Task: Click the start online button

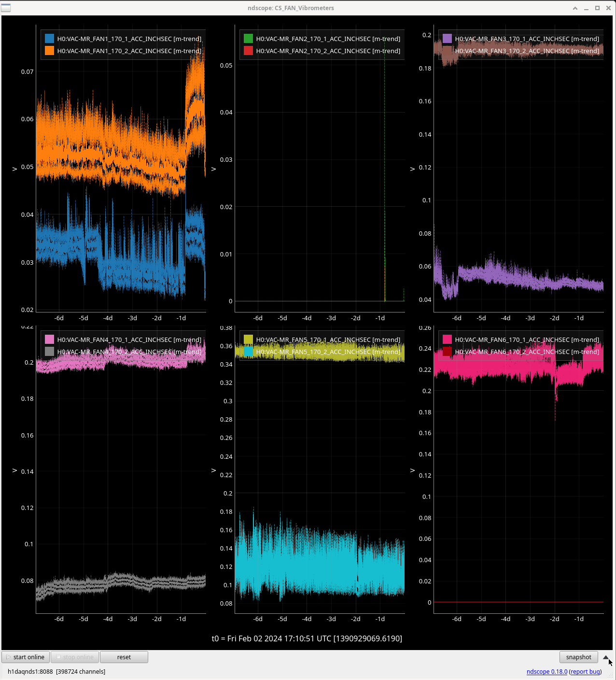Action: (x=26, y=657)
